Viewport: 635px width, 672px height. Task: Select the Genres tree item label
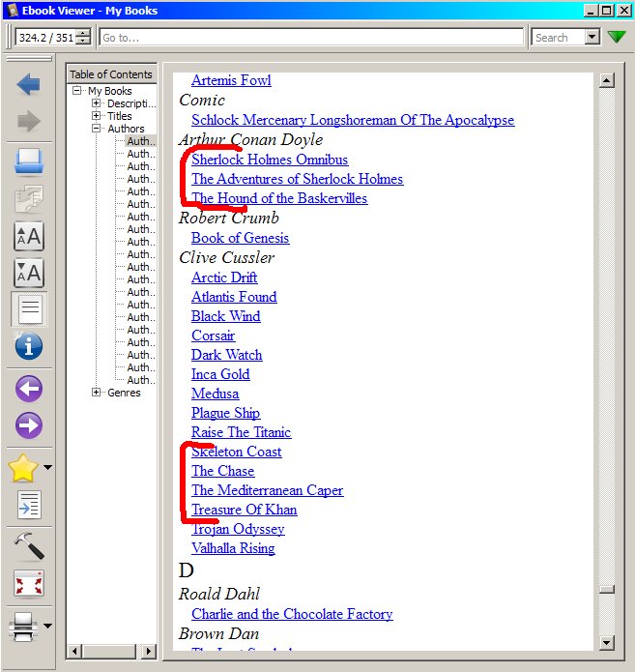pos(124,393)
